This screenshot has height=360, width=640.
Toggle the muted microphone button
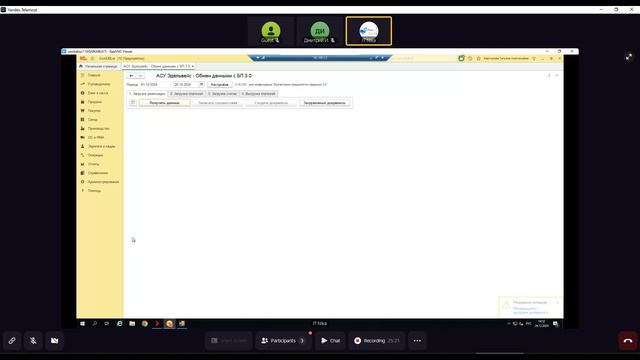click(x=33, y=340)
